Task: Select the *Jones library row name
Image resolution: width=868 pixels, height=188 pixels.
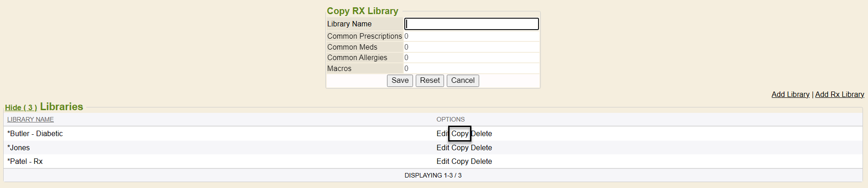Action: coord(19,147)
